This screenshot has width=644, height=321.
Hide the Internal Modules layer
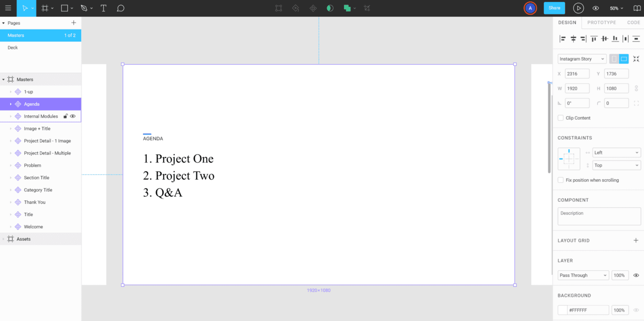tap(73, 117)
